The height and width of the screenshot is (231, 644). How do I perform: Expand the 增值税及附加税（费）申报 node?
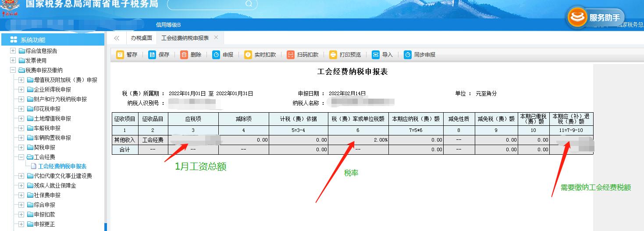point(21,80)
